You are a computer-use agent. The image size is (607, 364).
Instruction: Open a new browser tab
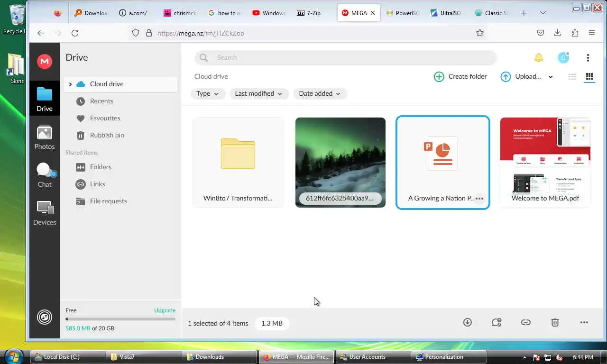coord(524,13)
